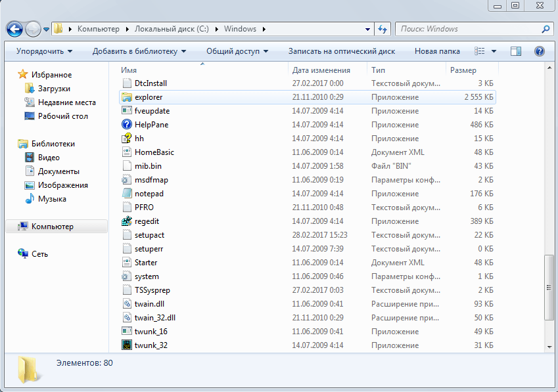Change view using the view mode icon
Image resolution: width=558 pixels, height=392 pixels.
click(x=479, y=51)
